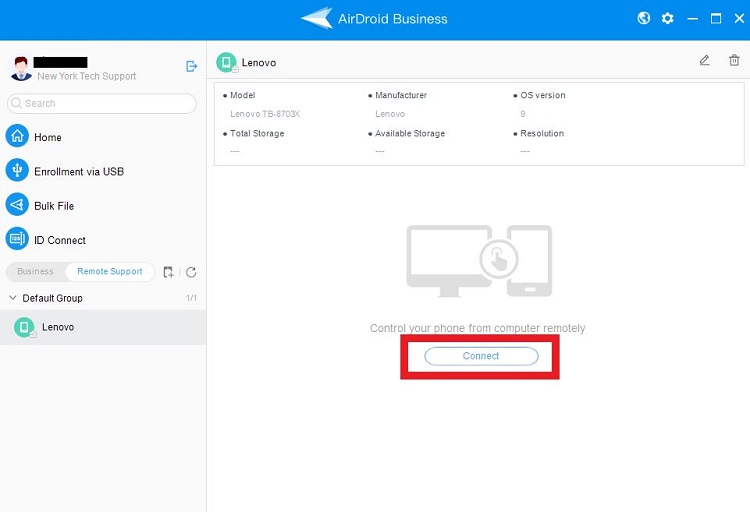Switch to the Business toggle option
Image resolution: width=750 pixels, height=512 pixels.
pyautogui.click(x=35, y=272)
